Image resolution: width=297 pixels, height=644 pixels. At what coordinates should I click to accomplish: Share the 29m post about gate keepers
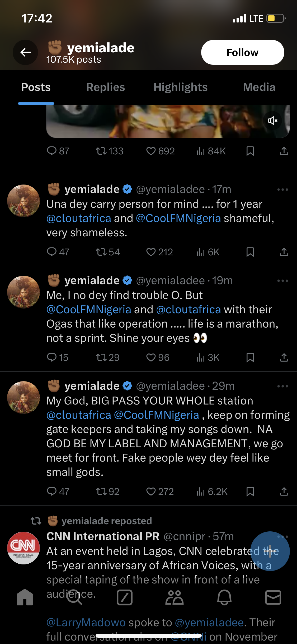[x=284, y=491]
